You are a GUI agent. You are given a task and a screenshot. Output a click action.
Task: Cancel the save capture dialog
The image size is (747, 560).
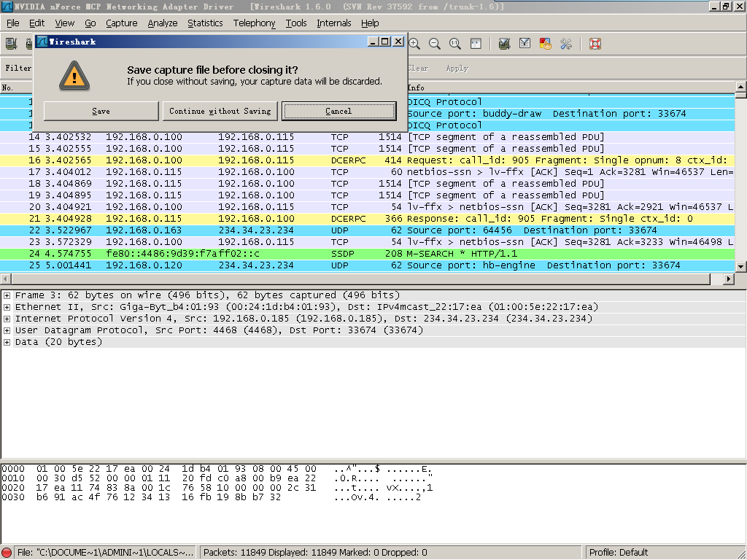(x=338, y=111)
